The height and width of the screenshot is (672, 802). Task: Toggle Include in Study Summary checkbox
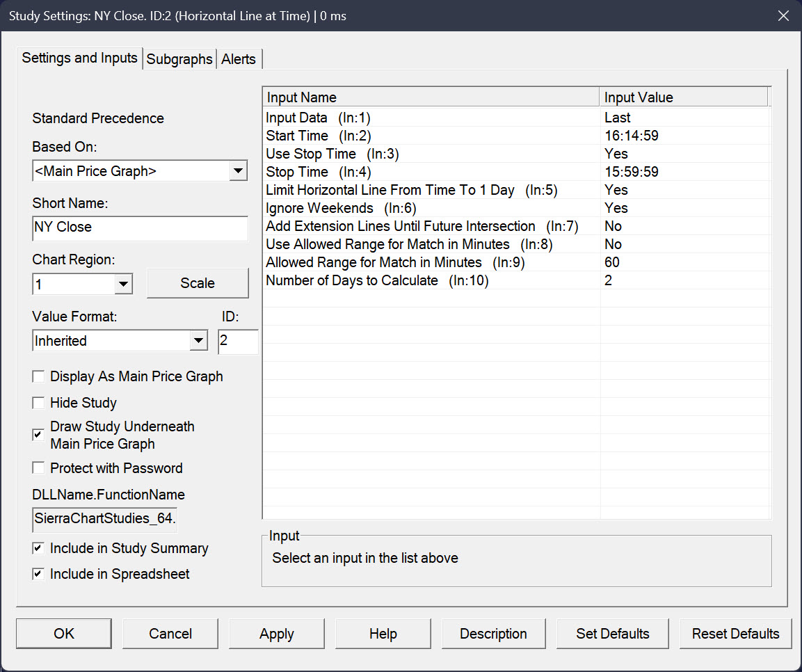[x=39, y=549]
